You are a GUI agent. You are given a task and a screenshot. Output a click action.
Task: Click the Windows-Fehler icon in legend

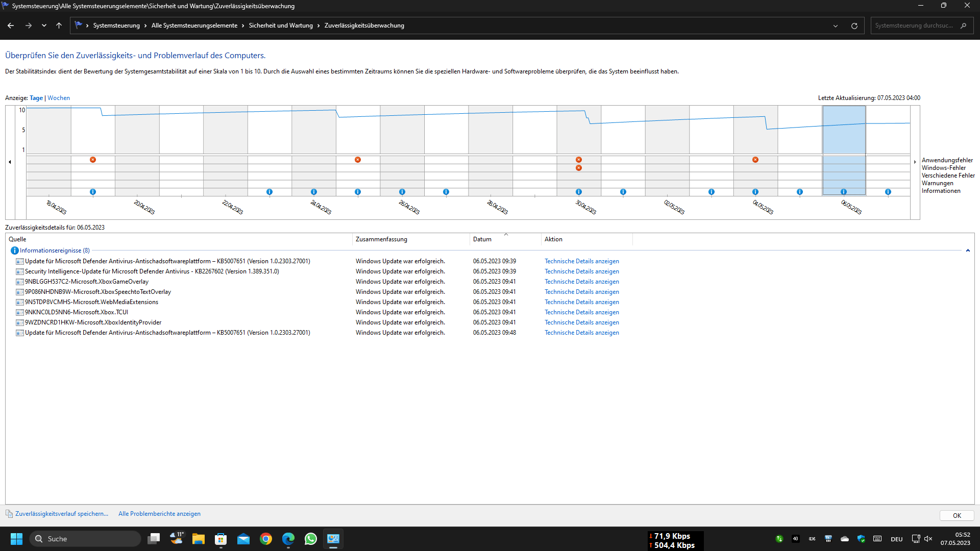coord(942,167)
